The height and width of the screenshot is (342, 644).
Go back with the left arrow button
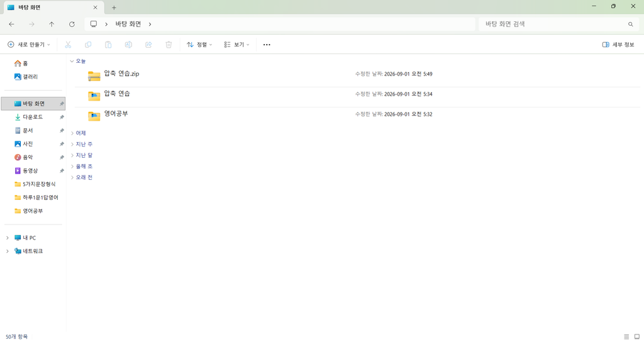point(11,25)
